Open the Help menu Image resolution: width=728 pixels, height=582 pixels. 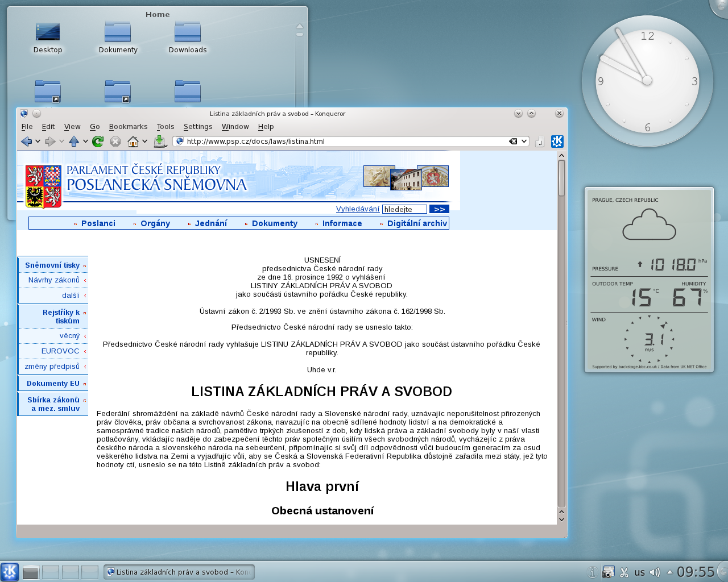tap(266, 127)
